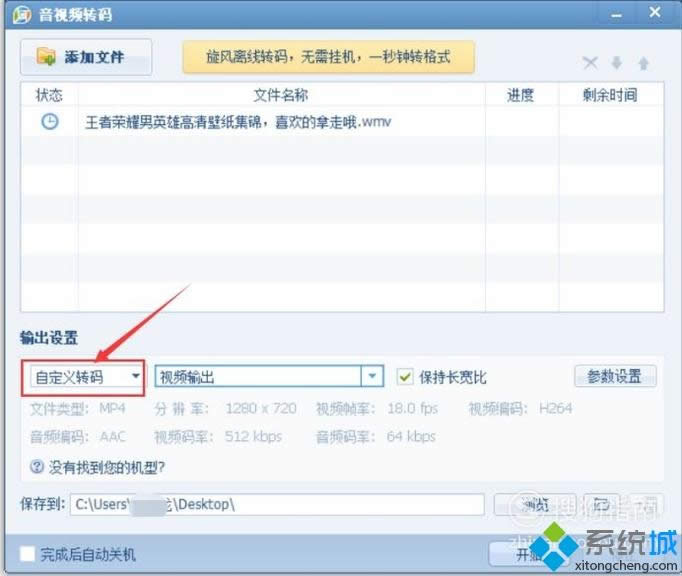Expand the 视频输出 combo box arrow
Screen dimensions: 682x576
click(x=372, y=377)
